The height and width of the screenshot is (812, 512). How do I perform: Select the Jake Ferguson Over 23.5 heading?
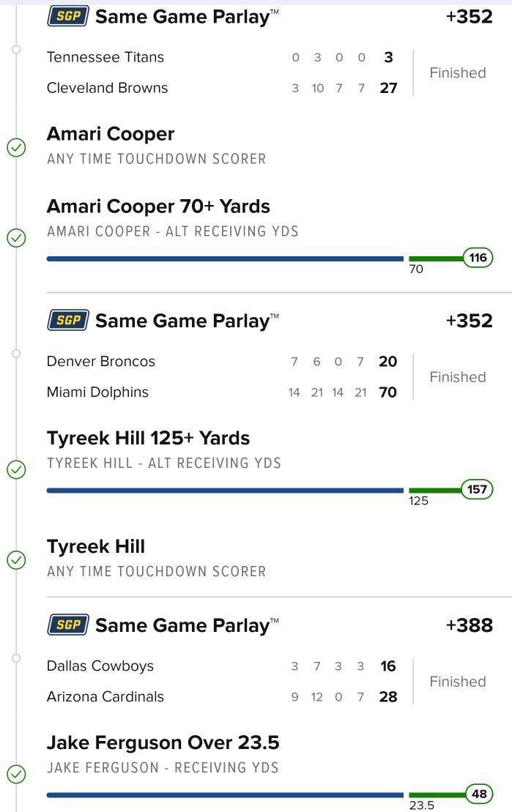[163, 743]
